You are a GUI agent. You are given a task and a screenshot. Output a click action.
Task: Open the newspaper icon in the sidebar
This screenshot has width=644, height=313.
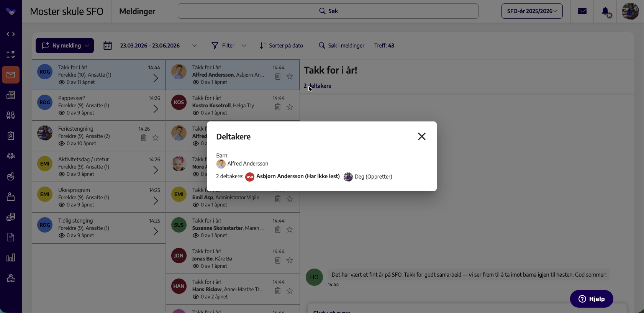11,95
